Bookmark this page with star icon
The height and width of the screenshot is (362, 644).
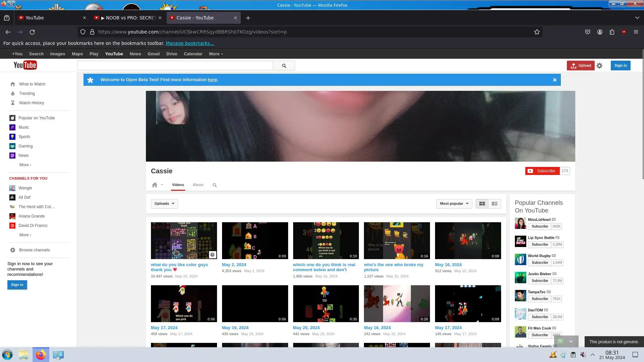(537, 32)
